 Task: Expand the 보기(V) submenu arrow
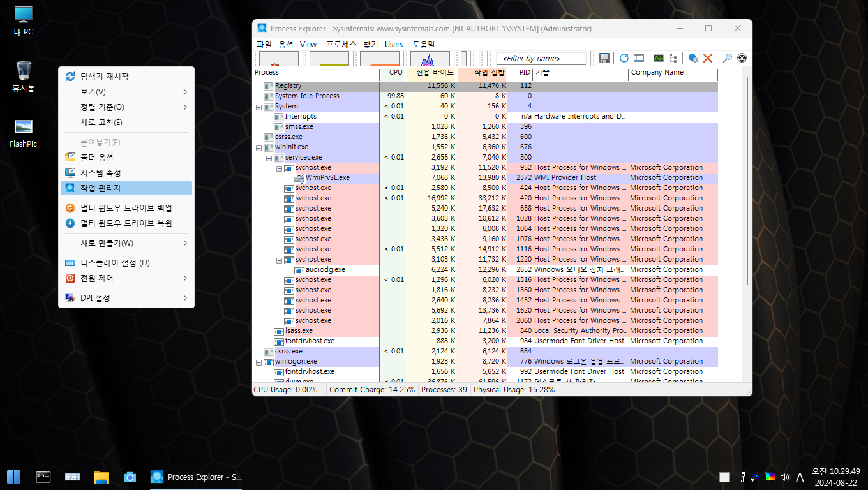point(185,92)
